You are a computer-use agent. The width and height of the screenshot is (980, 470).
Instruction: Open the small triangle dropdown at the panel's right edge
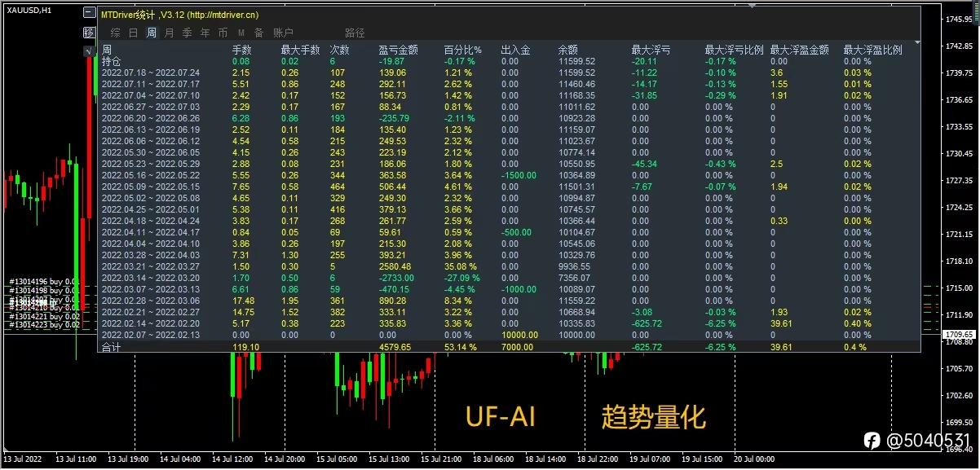pos(917,43)
